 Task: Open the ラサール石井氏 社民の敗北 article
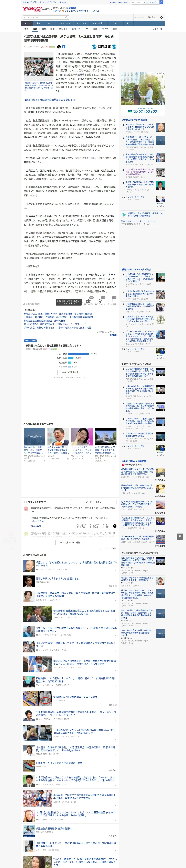[x=76, y=629]
